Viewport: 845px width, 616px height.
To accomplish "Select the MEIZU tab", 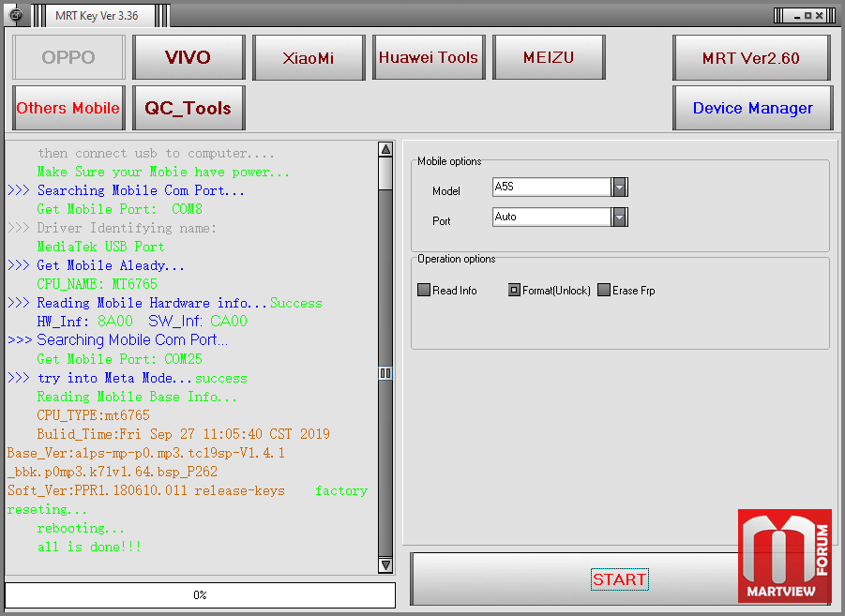I will (549, 57).
